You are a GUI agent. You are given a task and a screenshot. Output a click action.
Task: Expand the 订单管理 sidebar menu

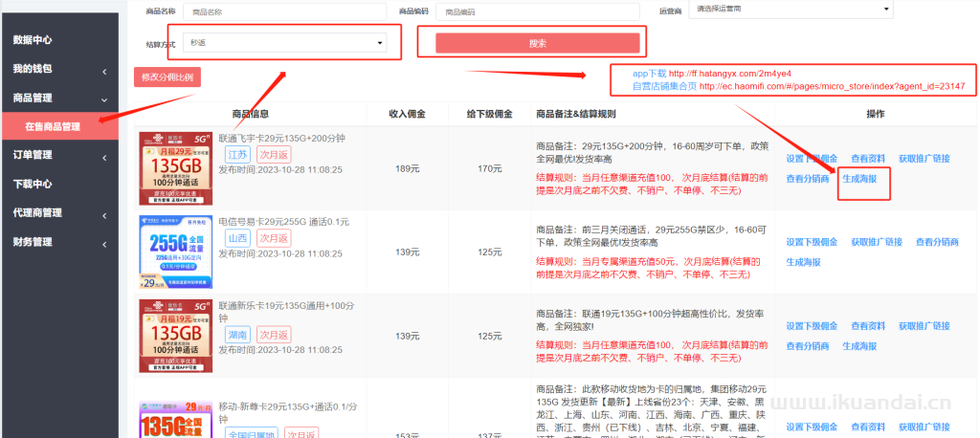tap(58, 155)
